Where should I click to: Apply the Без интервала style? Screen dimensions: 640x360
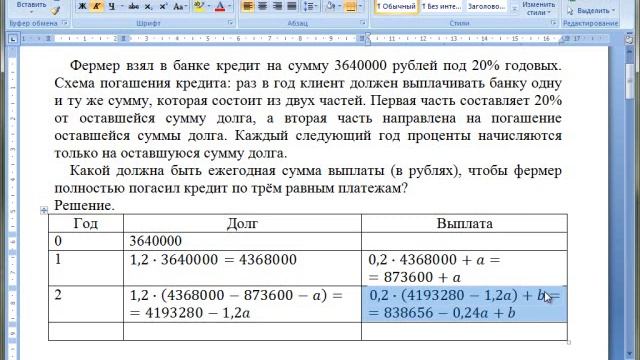point(441,6)
